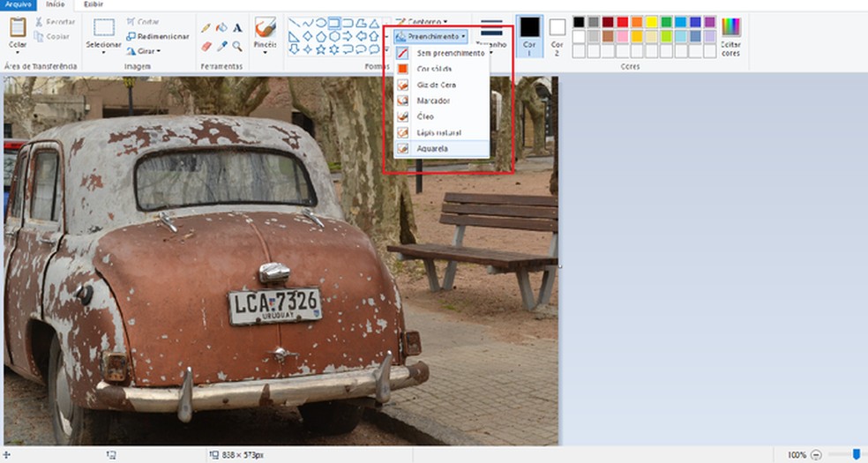Open the Tamanho line size dropdown

click(491, 36)
